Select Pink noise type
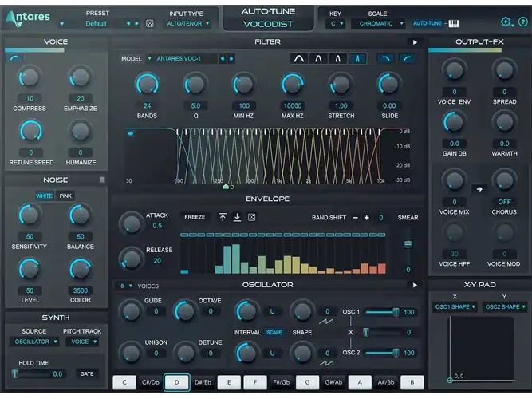 click(65, 196)
